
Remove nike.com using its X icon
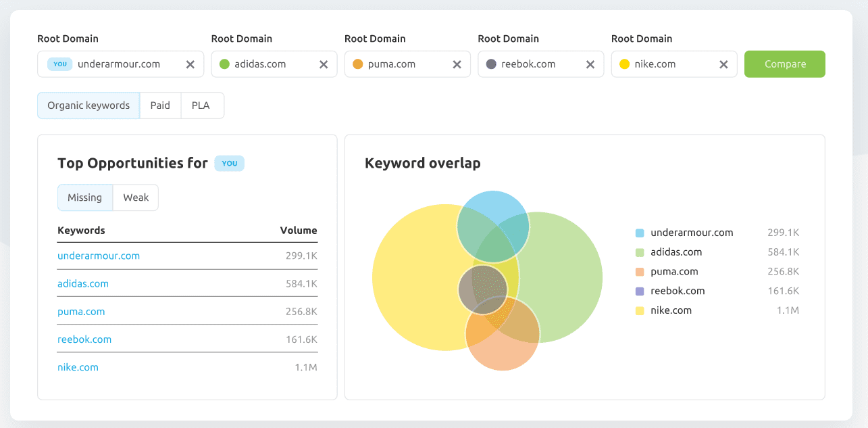click(723, 64)
